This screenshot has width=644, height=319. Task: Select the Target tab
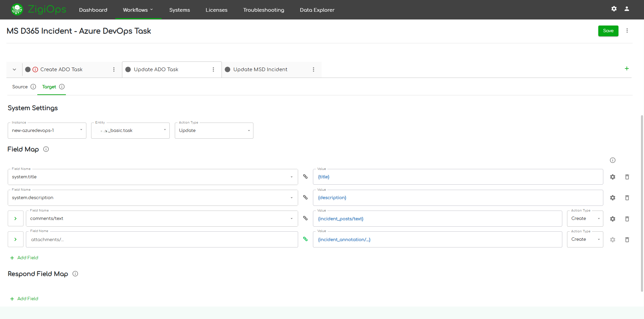pos(49,87)
